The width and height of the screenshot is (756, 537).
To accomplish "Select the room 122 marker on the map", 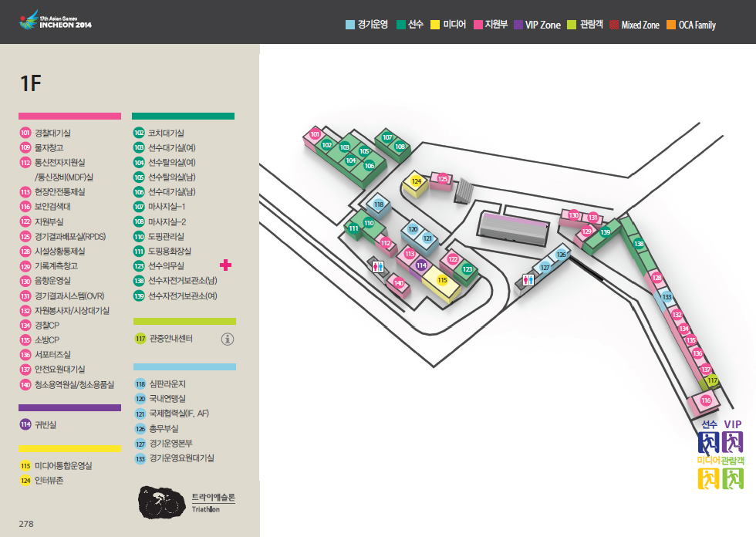I will [453, 259].
